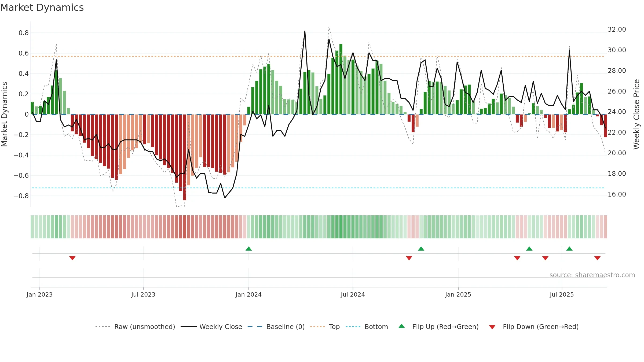Click the 0.8 left axis value
The height and width of the screenshot is (362, 644).
coord(24,33)
